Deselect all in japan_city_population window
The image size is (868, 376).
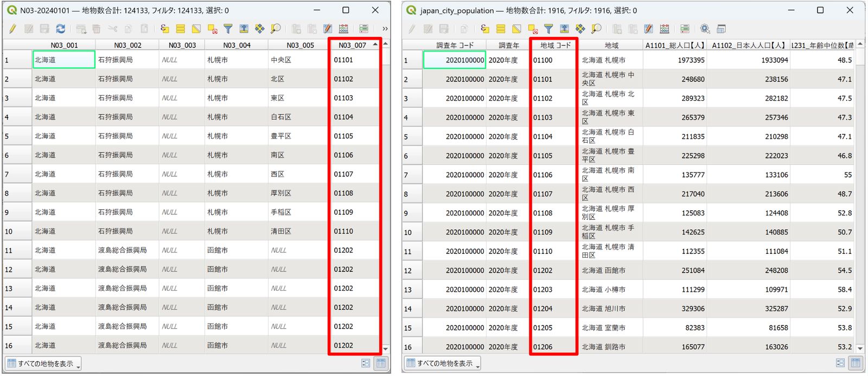(x=533, y=29)
